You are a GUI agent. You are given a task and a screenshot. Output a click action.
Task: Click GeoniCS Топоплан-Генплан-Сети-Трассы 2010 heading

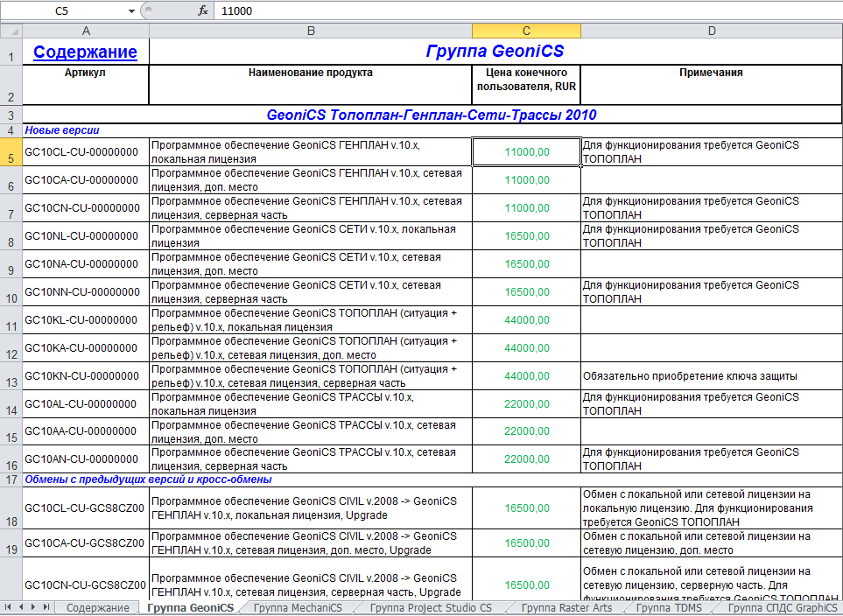pyautogui.click(x=432, y=115)
